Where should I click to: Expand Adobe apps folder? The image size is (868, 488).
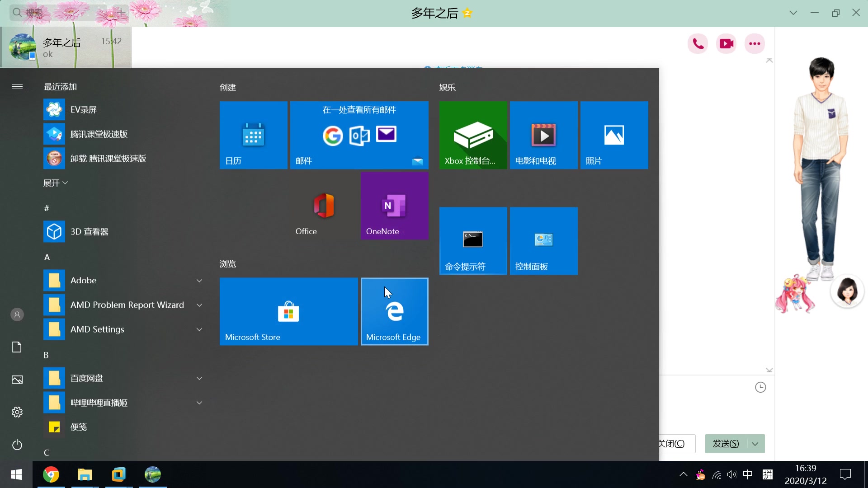tap(200, 280)
